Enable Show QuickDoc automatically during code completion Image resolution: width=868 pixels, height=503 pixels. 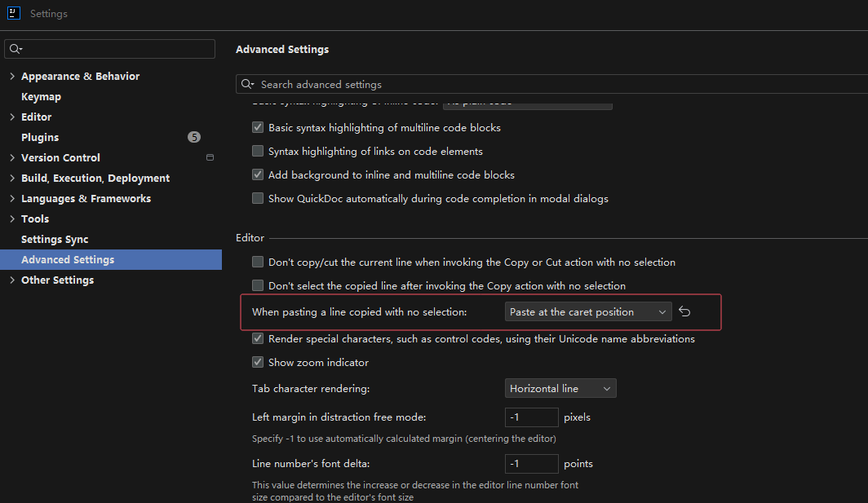258,198
